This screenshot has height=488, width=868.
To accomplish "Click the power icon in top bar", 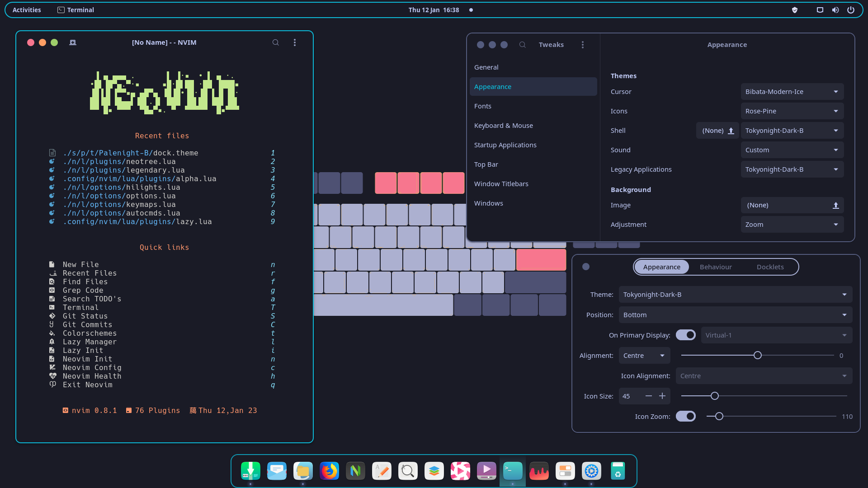I will [x=851, y=10].
